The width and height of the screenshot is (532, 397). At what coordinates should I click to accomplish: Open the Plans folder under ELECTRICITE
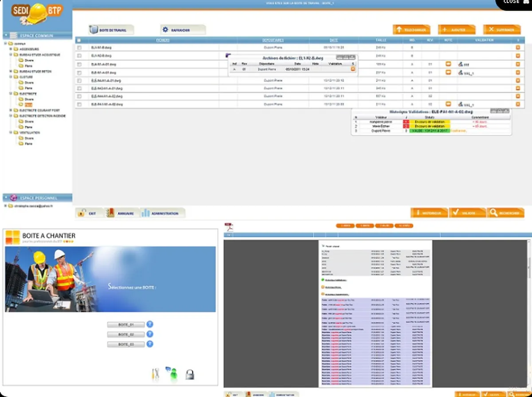point(28,105)
